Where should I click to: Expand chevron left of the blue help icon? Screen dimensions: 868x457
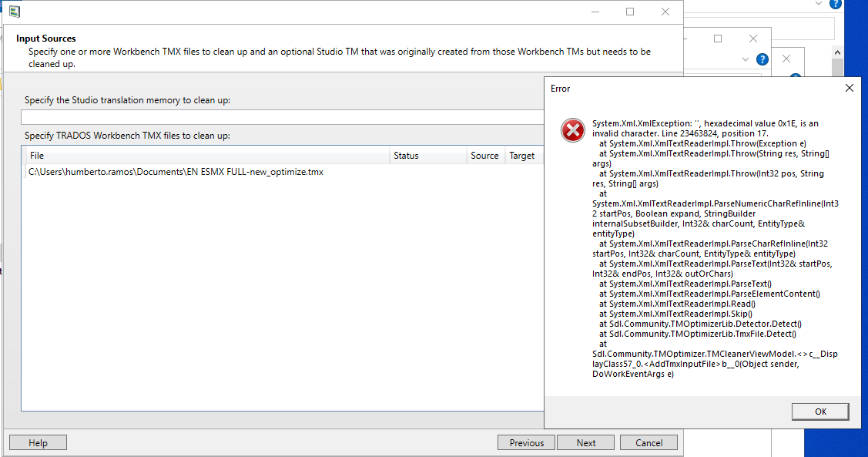pyautogui.click(x=745, y=59)
